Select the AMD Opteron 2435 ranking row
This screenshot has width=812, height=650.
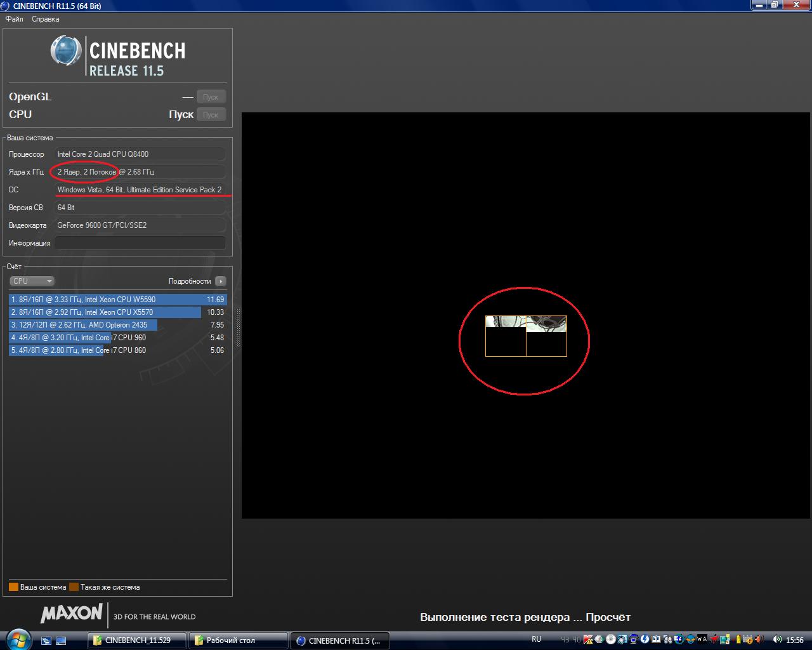click(117, 325)
